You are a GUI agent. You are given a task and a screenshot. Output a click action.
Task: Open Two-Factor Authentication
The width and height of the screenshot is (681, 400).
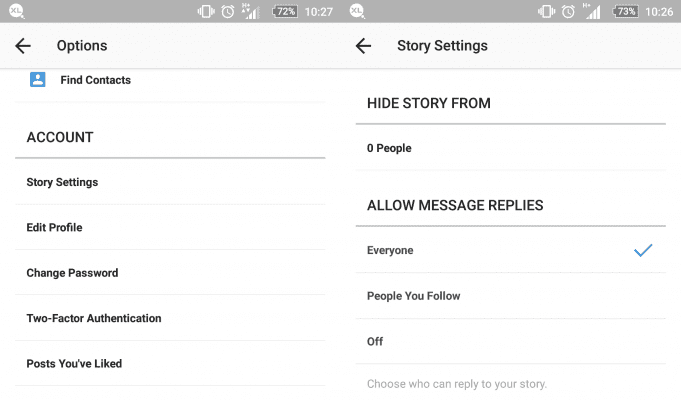point(170,318)
